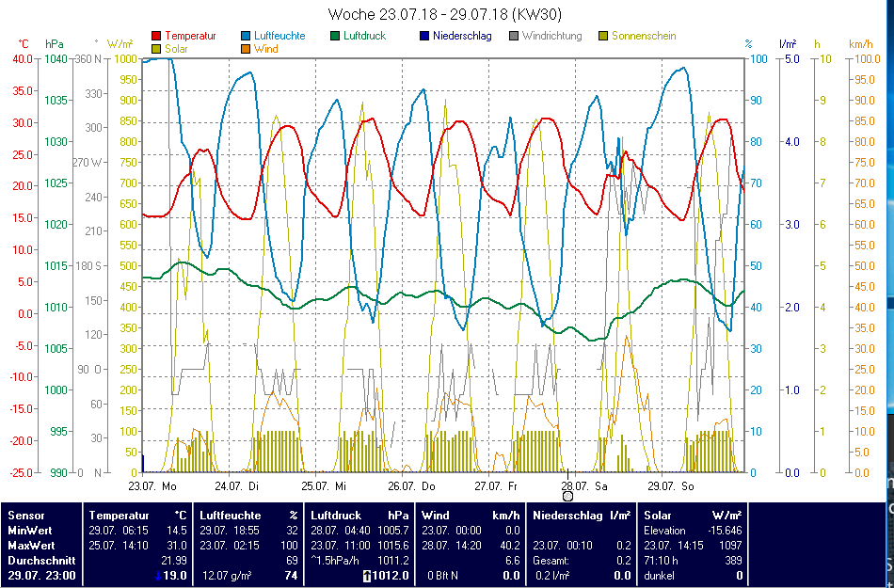The image size is (894, 588).
Task: Click the dark blue Niederschlag legend square
Action: [424, 36]
